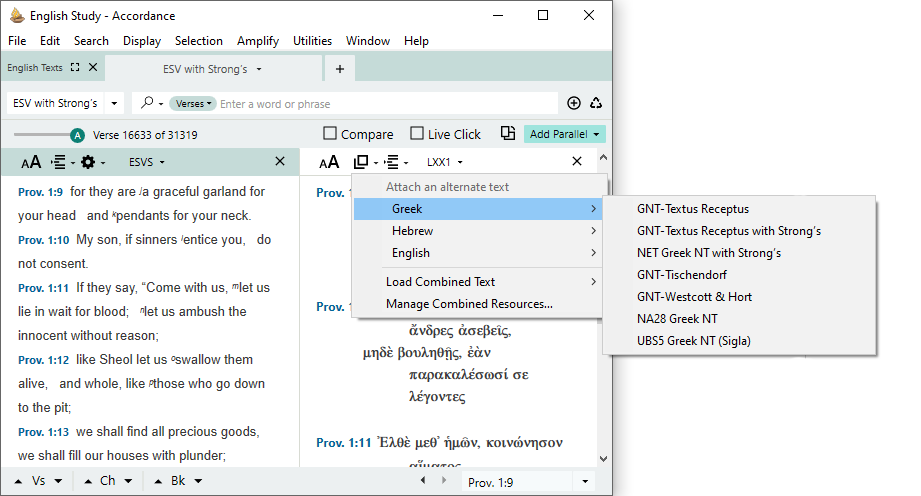Select NA28 Greek NT from submenu
Viewport: 921px width, 496px height.
pos(677,319)
